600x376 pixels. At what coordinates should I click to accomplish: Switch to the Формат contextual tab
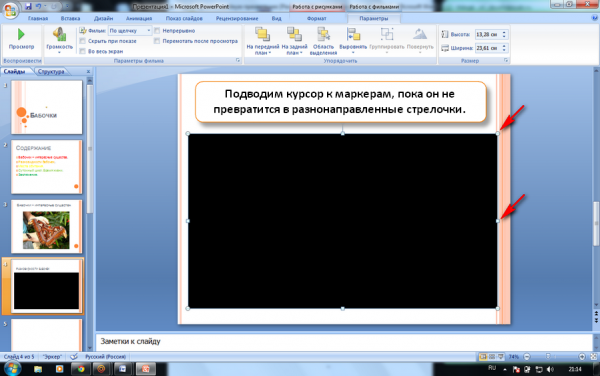[x=316, y=18]
